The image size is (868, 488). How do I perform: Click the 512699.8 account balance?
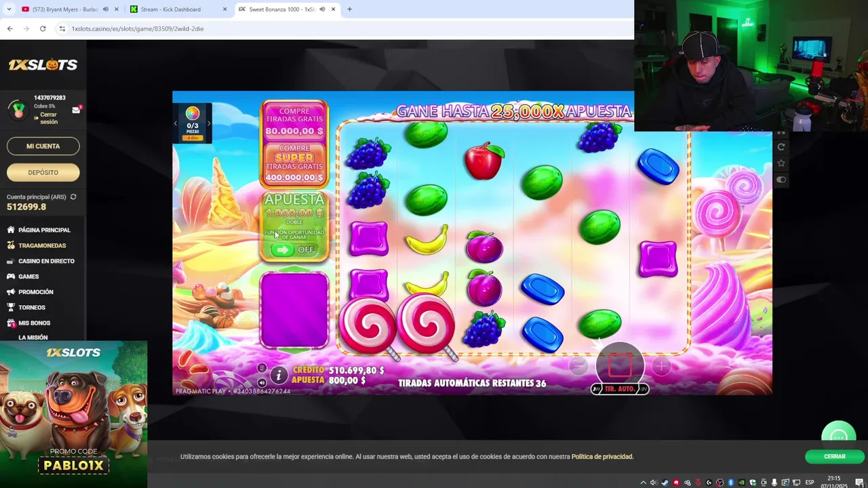26,207
